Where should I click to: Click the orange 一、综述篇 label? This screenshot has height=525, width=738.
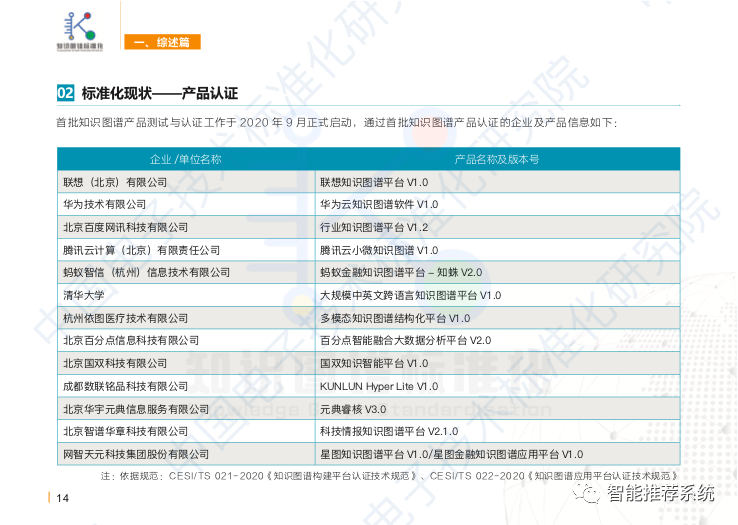coord(162,42)
